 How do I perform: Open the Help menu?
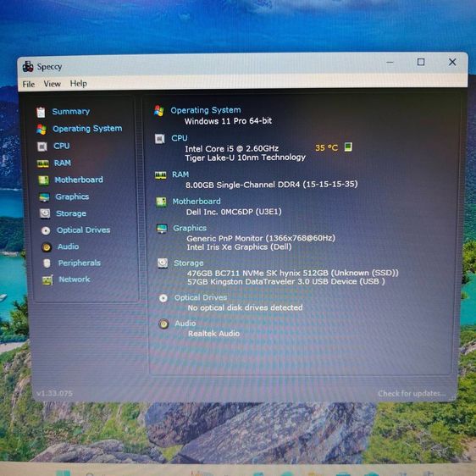click(x=79, y=84)
